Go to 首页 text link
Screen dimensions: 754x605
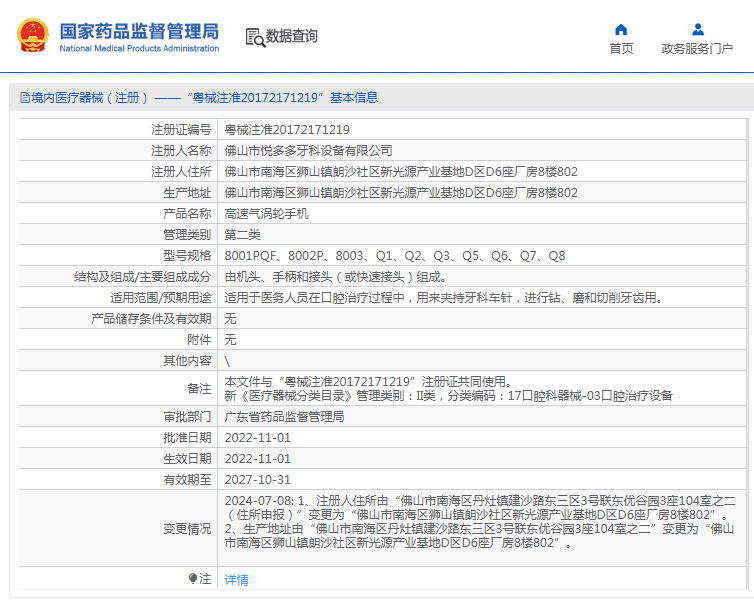click(x=621, y=49)
